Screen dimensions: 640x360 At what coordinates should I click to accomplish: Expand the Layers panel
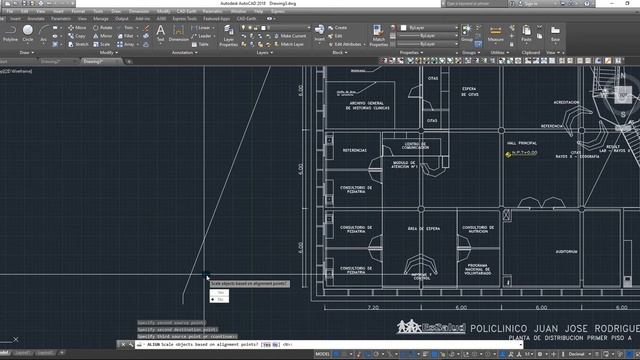(264, 52)
